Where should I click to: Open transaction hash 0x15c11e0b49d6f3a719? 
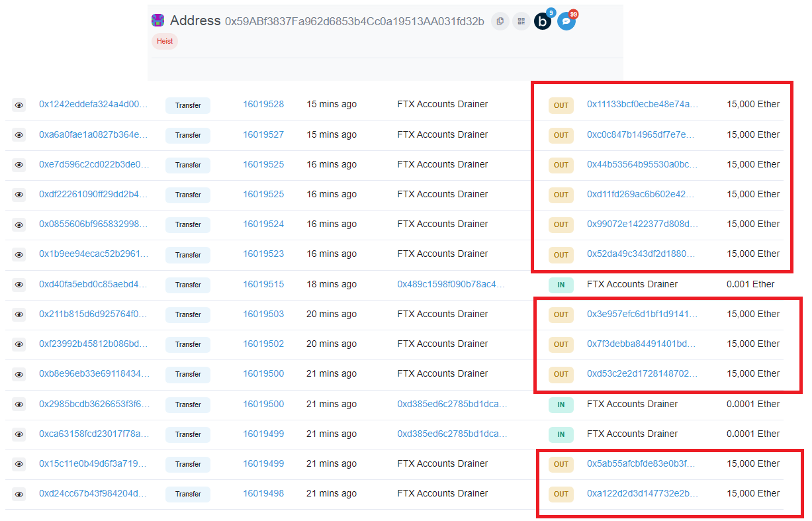pyautogui.click(x=94, y=463)
